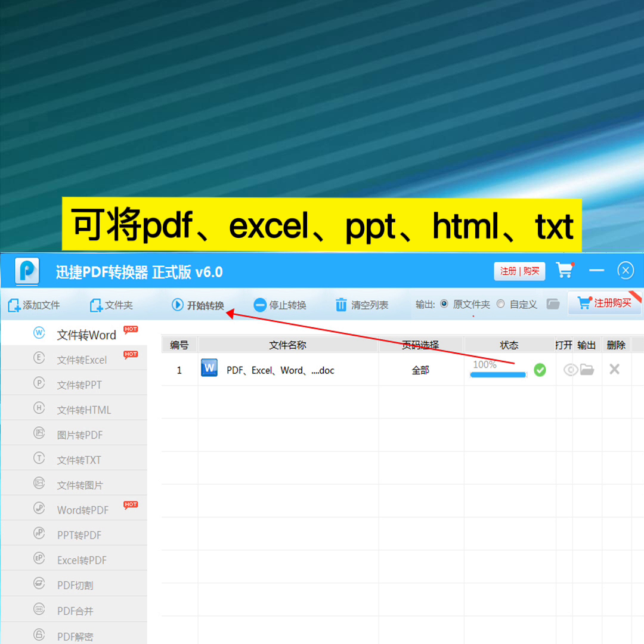Click file name PDF、Excel、Word、....doc
The width and height of the screenshot is (644, 644).
pos(280,370)
